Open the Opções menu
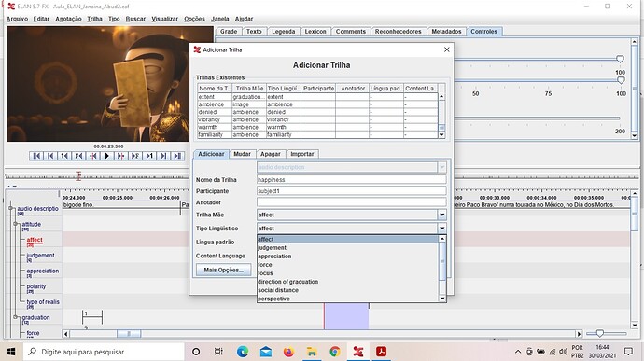 pos(194,19)
